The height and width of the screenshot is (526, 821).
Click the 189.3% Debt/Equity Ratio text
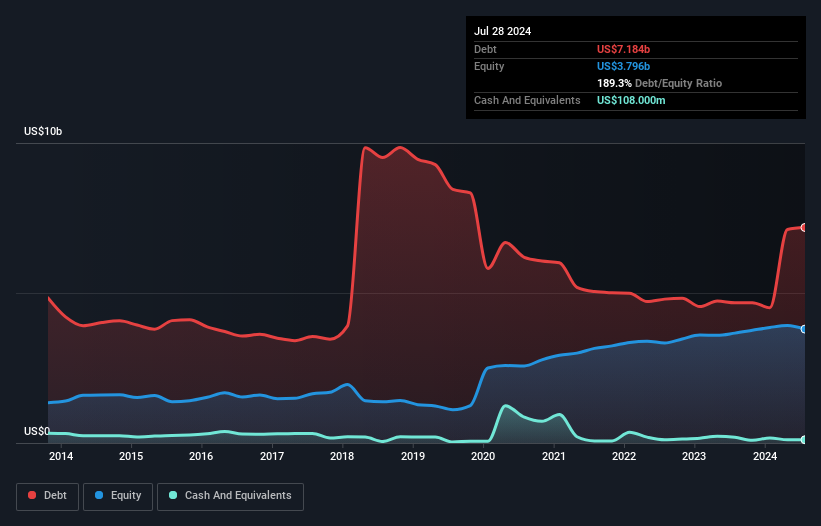coord(659,83)
